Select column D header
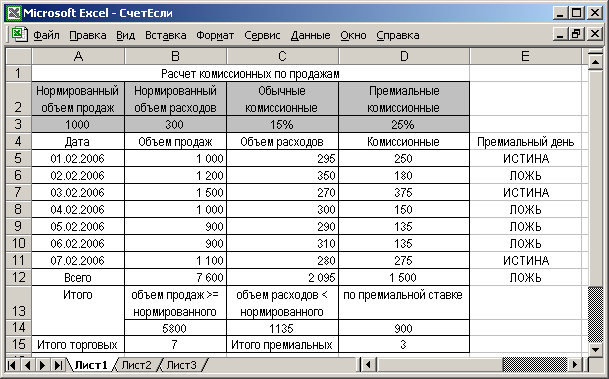 pos(404,56)
